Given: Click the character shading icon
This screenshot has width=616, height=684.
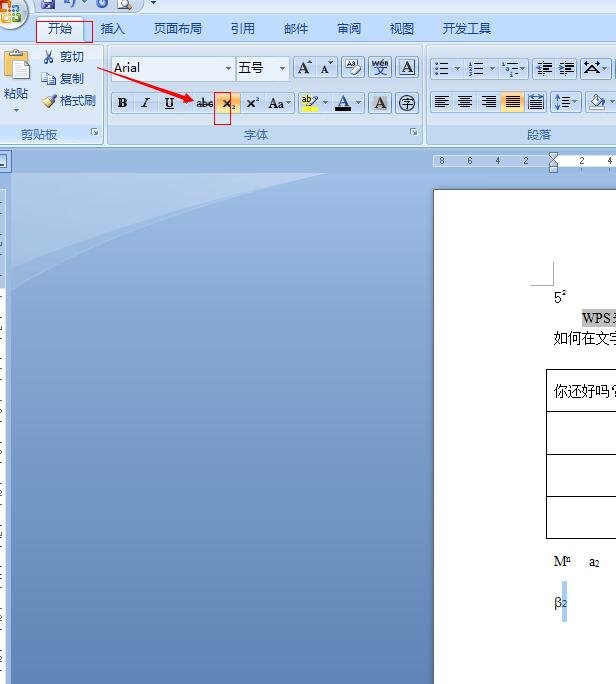Looking at the screenshot, I should (x=380, y=103).
